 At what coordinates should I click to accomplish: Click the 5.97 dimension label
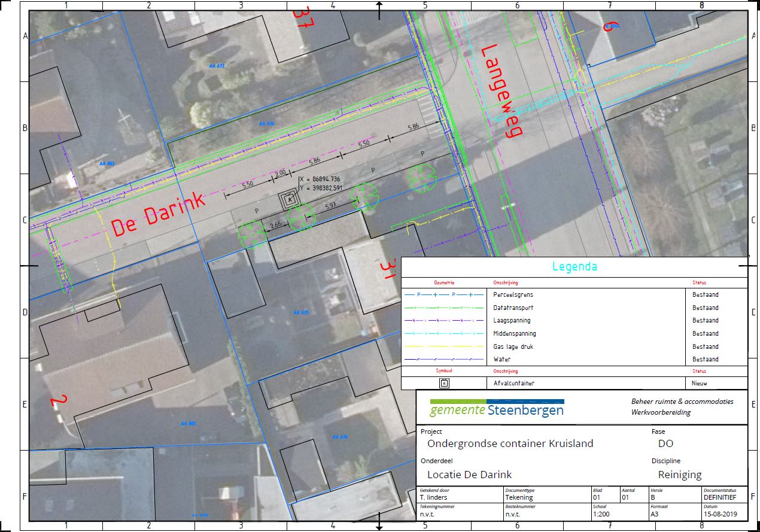(330, 206)
